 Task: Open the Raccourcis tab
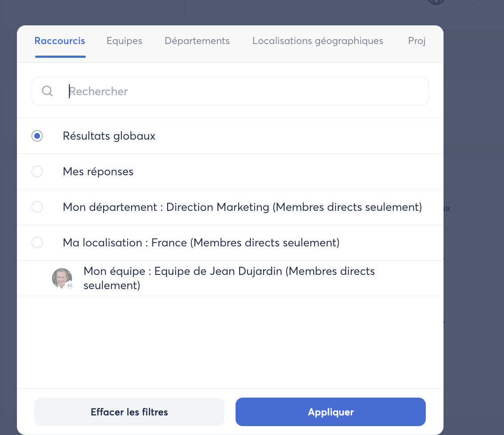pyautogui.click(x=60, y=41)
